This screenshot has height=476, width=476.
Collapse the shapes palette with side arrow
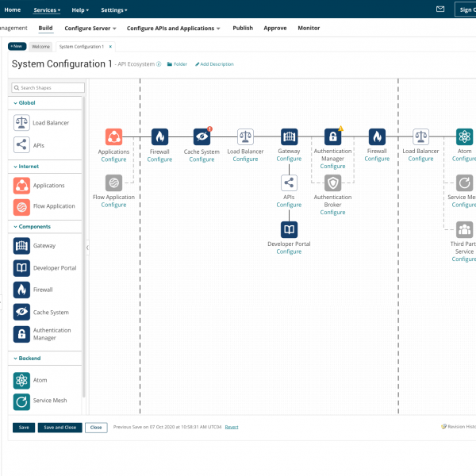[87, 248]
